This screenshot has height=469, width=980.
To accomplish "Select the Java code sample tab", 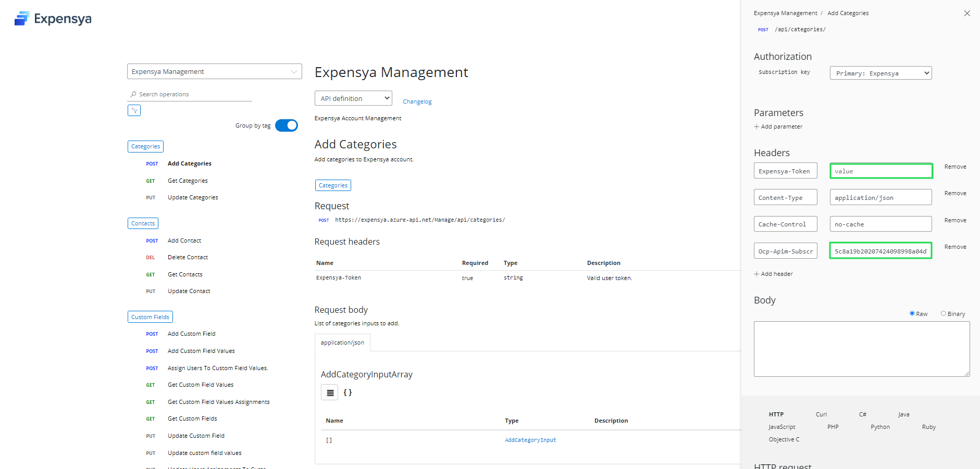I will tap(904, 414).
